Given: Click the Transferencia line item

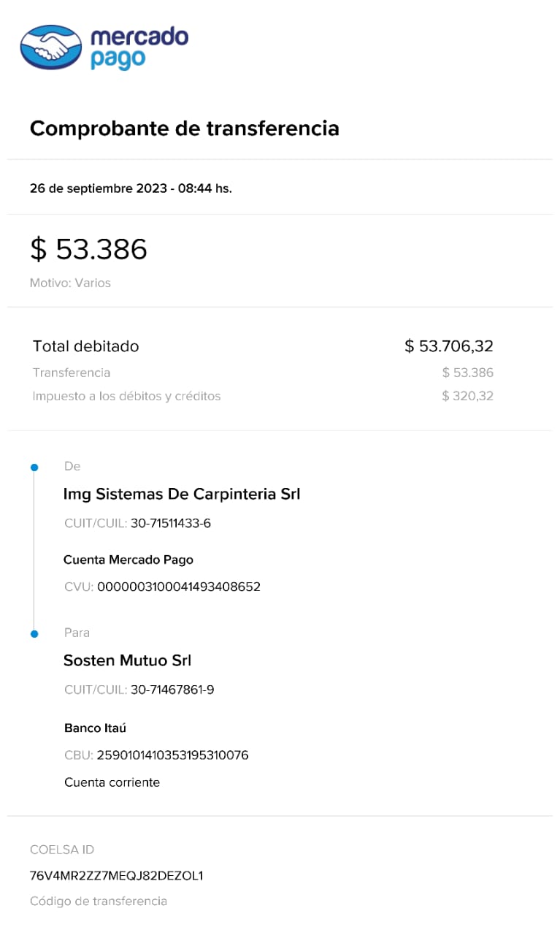Looking at the screenshot, I should [72, 373].
